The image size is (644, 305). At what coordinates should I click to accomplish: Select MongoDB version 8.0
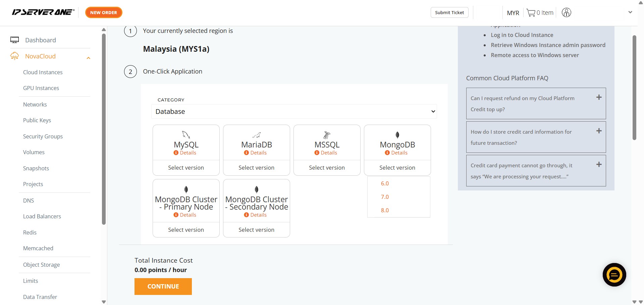pyautogui.click(x=385, y=210)
